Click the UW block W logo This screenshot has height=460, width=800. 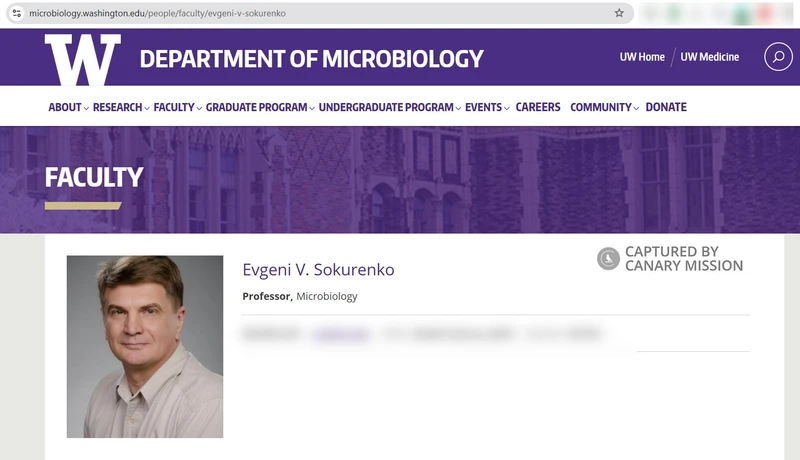coord(83,59)
